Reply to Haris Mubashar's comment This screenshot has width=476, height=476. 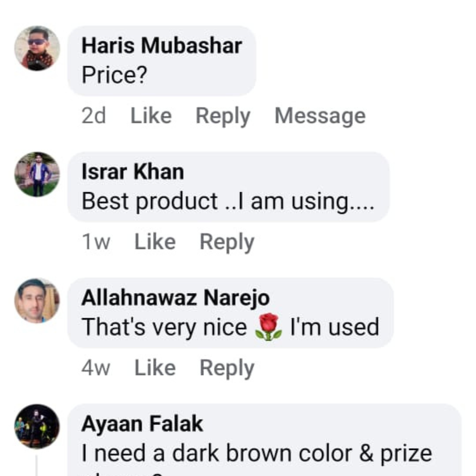[223, 116]
